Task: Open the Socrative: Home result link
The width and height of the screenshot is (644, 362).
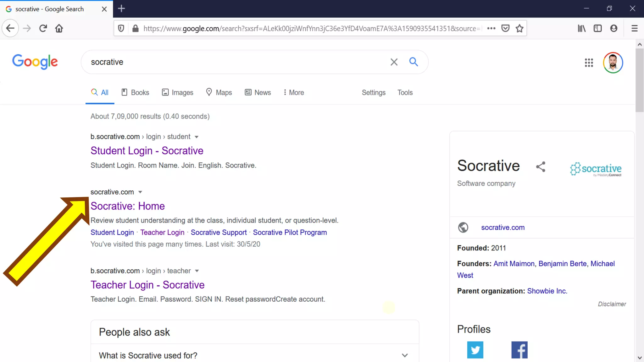Action: tap(127, 206)
